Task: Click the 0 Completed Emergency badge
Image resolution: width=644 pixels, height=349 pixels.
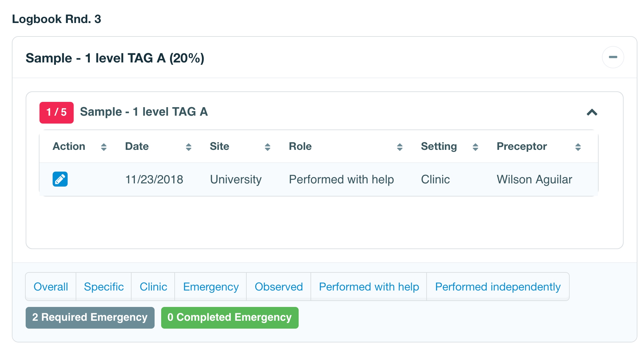Action: (230, 317)
